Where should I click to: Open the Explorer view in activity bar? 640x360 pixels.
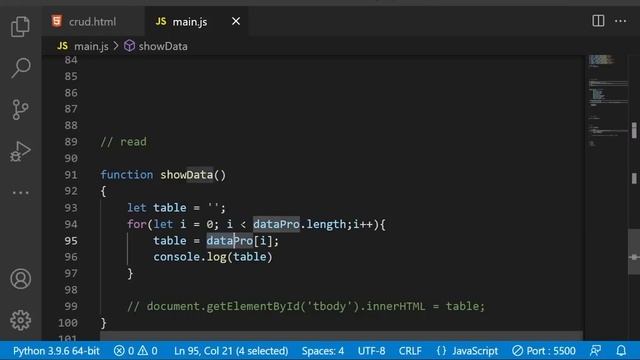20,26
